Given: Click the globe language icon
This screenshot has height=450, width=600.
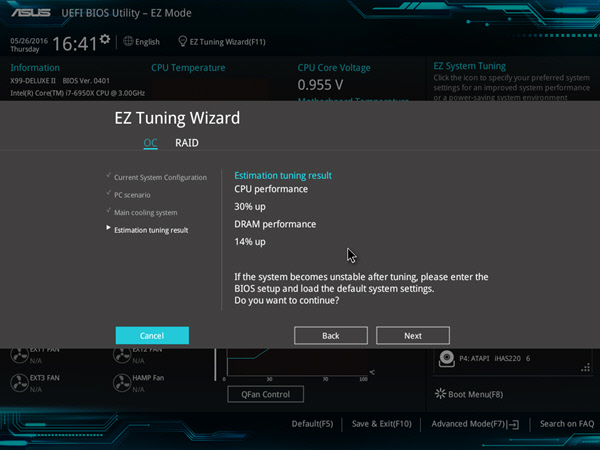Looking at the screenshot, I should point(128,41).
